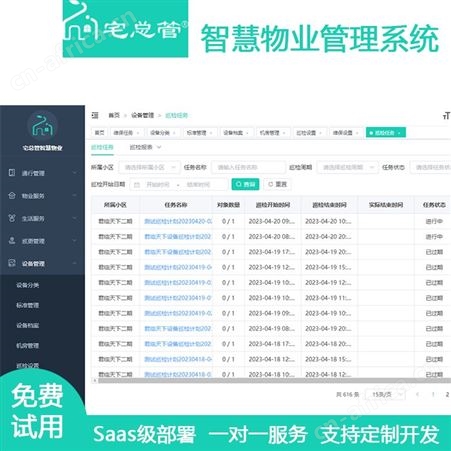The height and width of the screenshot is (451, 451).
Task: Close the 维保任务 tab with its x
Action: pos(138,133)
